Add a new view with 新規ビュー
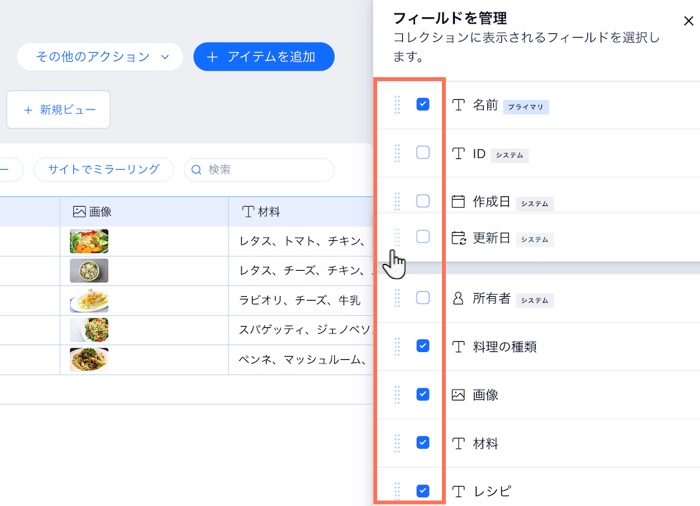This screenshot has height=506, width=700. point(58,110)
